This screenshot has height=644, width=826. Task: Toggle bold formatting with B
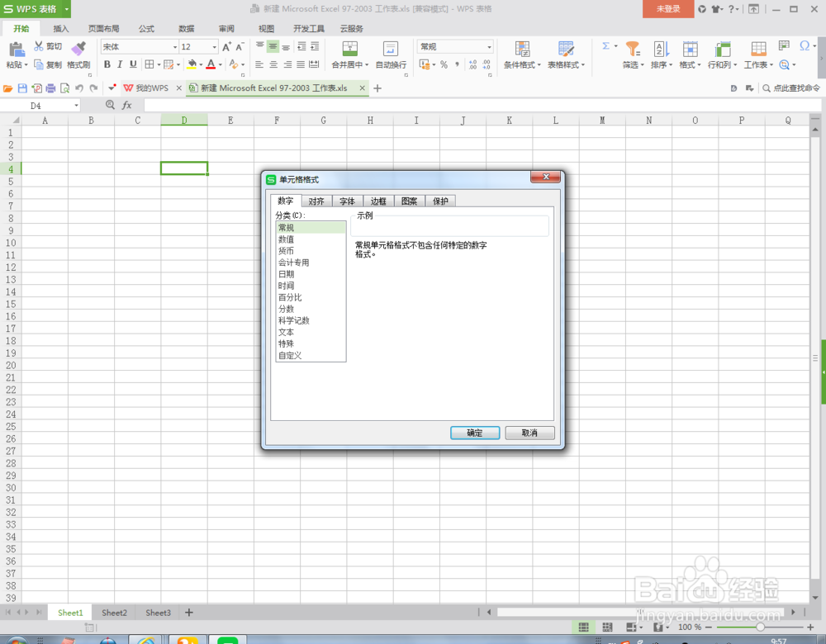[107, 64]
